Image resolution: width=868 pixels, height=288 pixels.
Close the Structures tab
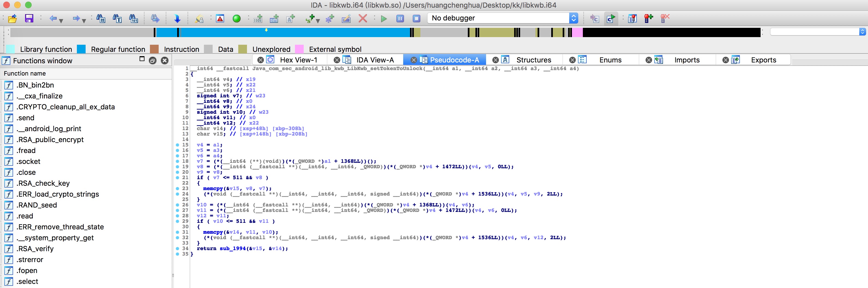[x=495, y=60]
